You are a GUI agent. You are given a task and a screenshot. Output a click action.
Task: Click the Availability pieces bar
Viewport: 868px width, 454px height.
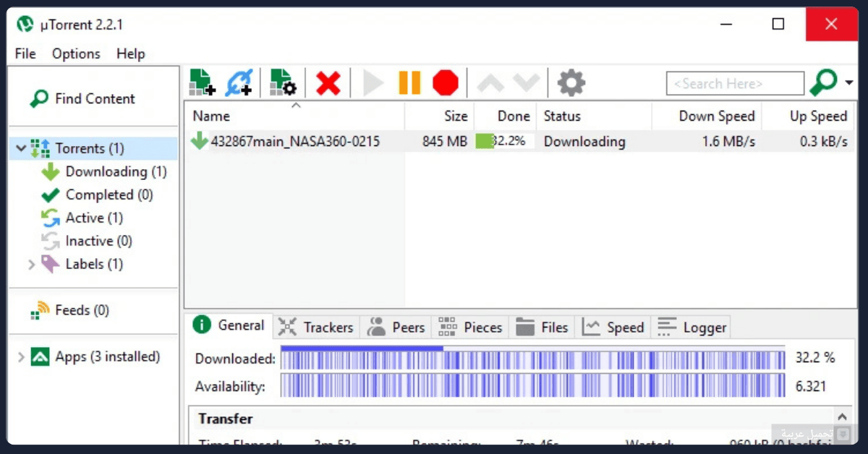click(x=532, y=386)
